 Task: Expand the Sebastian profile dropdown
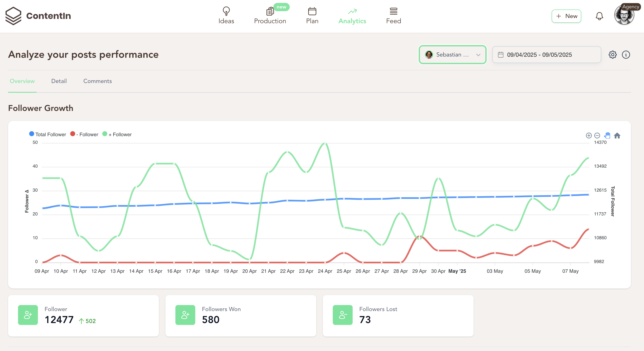(x=452, y=54)
